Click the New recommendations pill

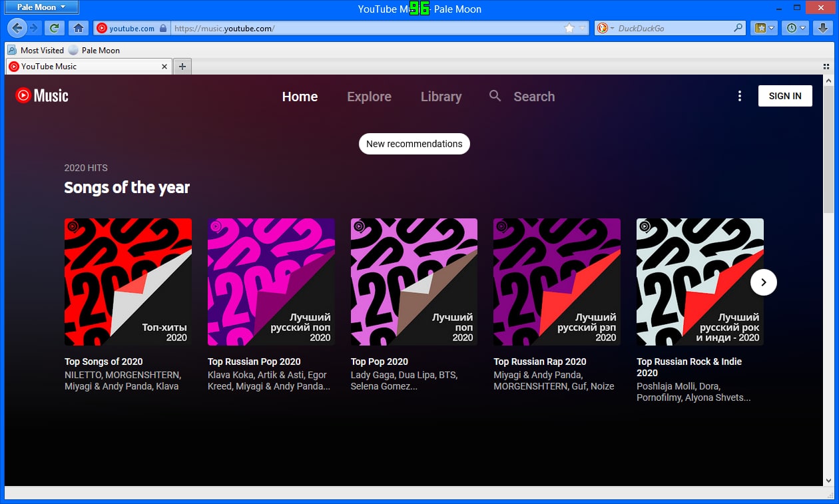tap(414, 144)
